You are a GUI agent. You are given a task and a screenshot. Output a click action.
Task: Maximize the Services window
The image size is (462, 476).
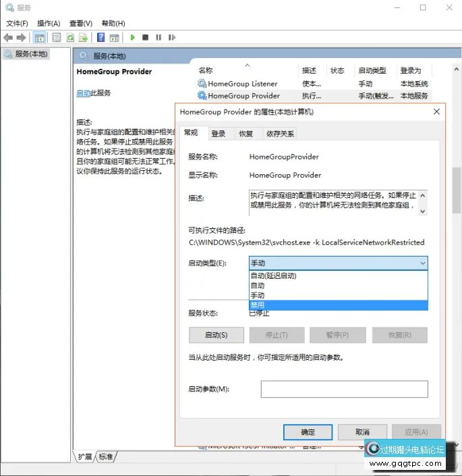tap(423, 7)
